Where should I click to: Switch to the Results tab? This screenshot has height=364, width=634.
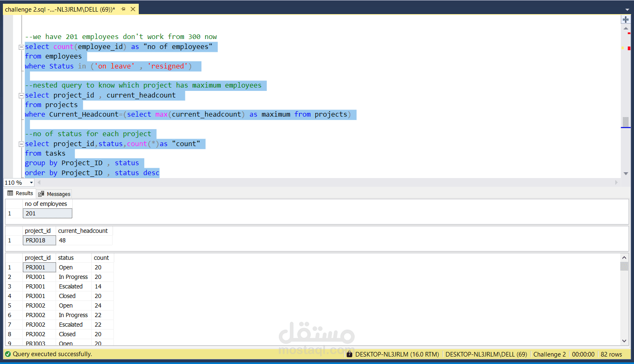[x=20, y=193]
